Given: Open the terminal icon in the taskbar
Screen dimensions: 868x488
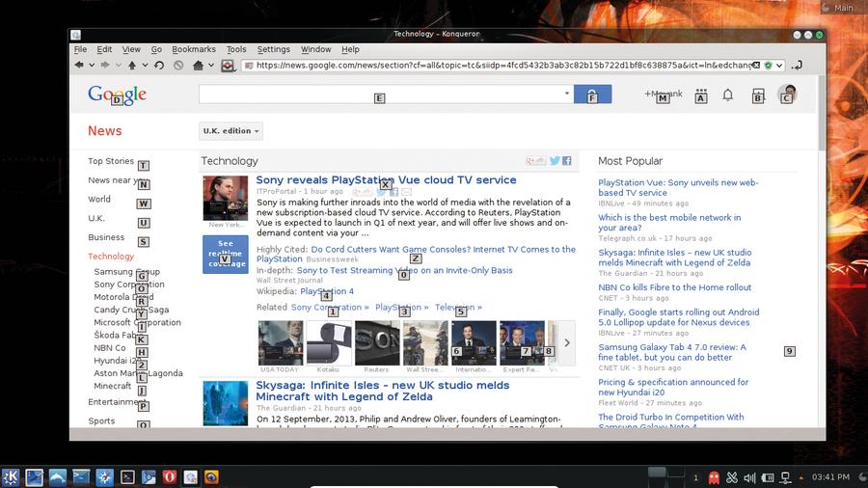Looking at the screenshot, I should click(127, 477).
